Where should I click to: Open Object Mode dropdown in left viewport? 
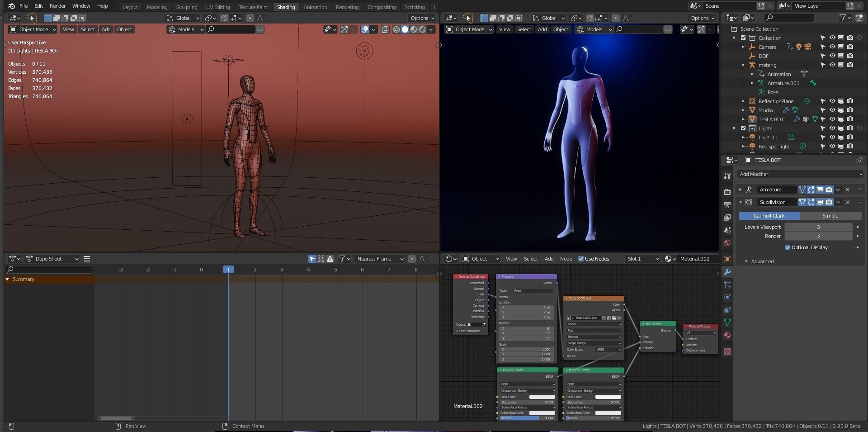(x=33, y=29)
